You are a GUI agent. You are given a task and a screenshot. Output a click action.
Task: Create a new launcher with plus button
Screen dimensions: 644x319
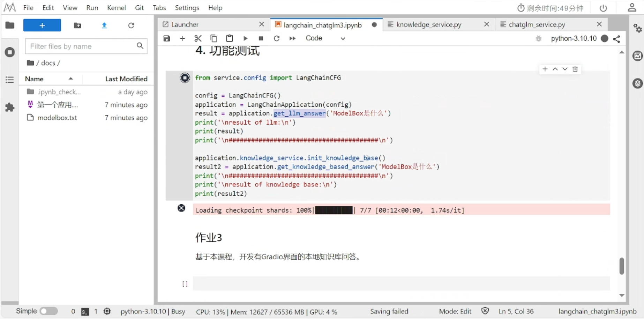coord(42,25)
